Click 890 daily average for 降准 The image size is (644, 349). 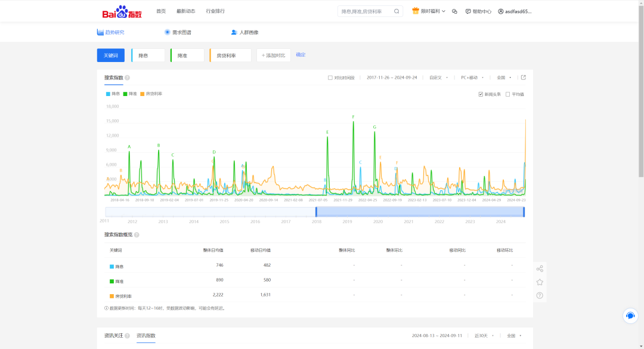219,280
